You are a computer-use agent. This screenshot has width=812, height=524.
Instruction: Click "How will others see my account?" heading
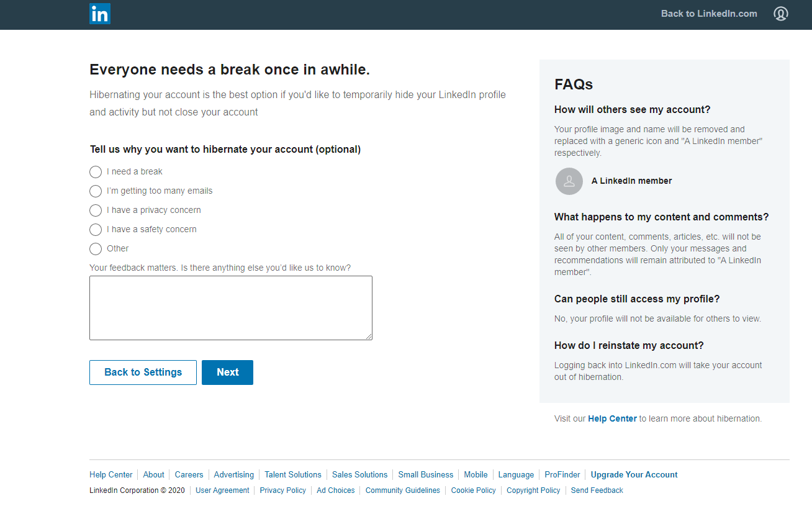pyautogui.click(x=632, y=109)
